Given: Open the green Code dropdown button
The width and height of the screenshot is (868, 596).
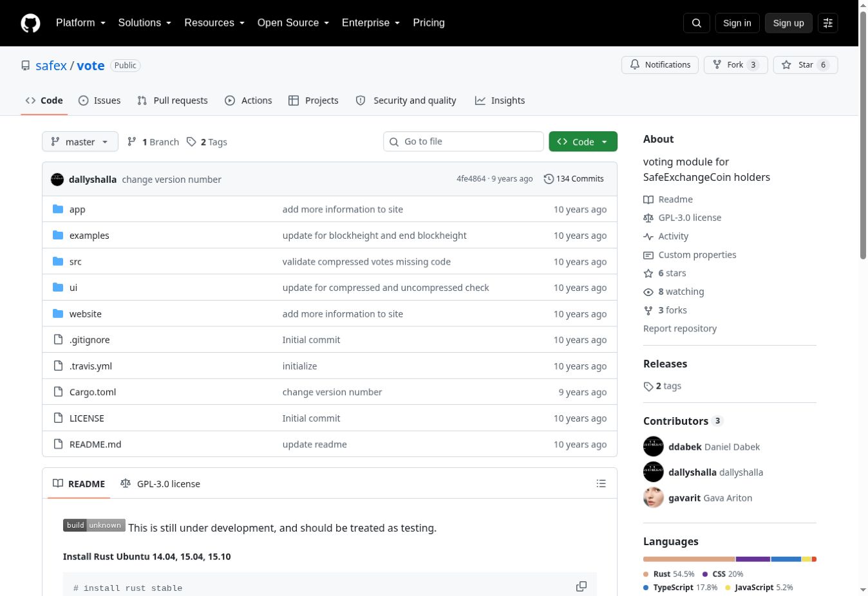Looking at the screenshot, I should tap(583, 142).
